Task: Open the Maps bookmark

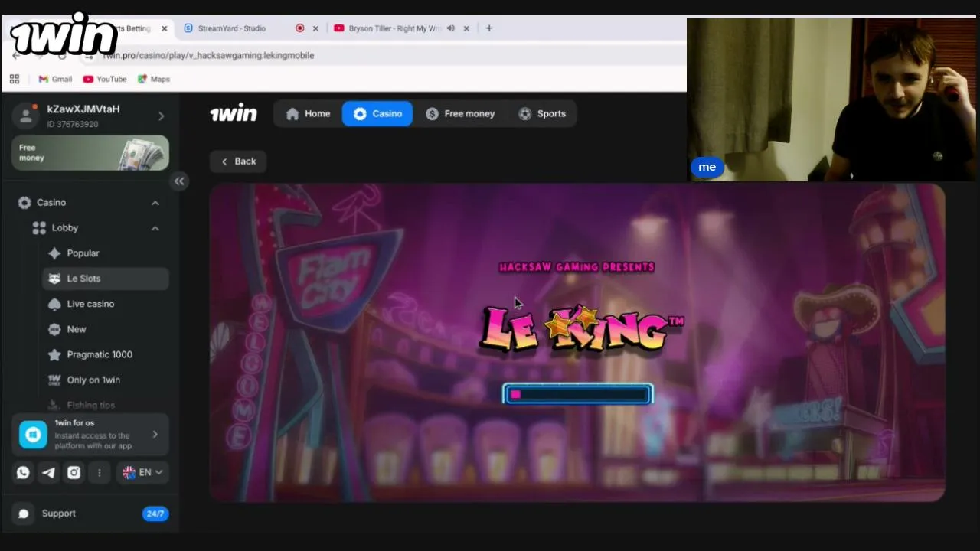Action: click(154, 79)
